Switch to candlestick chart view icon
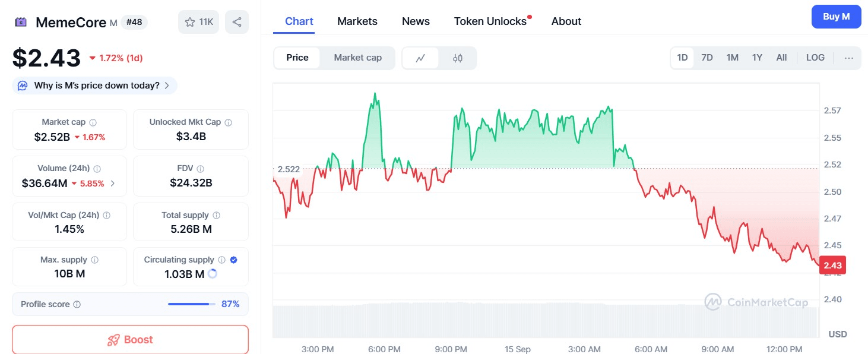 click(457, 58)
